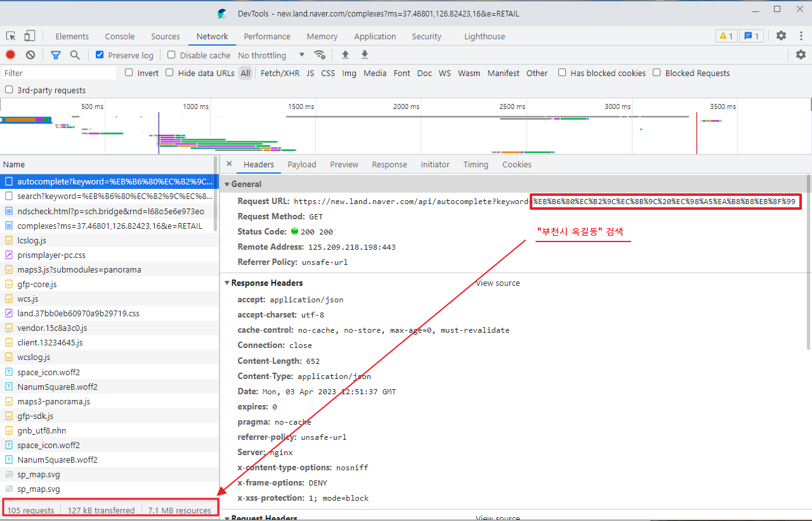Screen dimensions: 812x521
Task: Select the maps3.js?submodules=panorama request
Action: [x=109, y=269]
